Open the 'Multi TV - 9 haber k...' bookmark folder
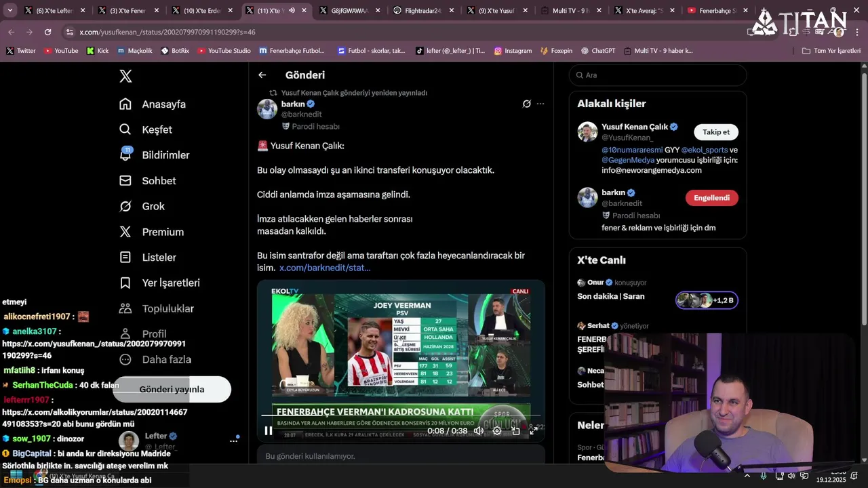This screenshot has height=488, width=868. 658,51
